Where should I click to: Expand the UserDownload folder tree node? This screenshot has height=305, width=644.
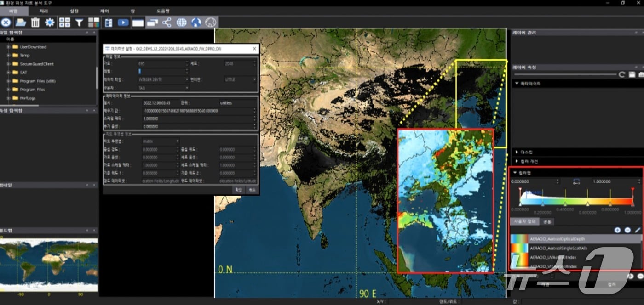[9, 47]
